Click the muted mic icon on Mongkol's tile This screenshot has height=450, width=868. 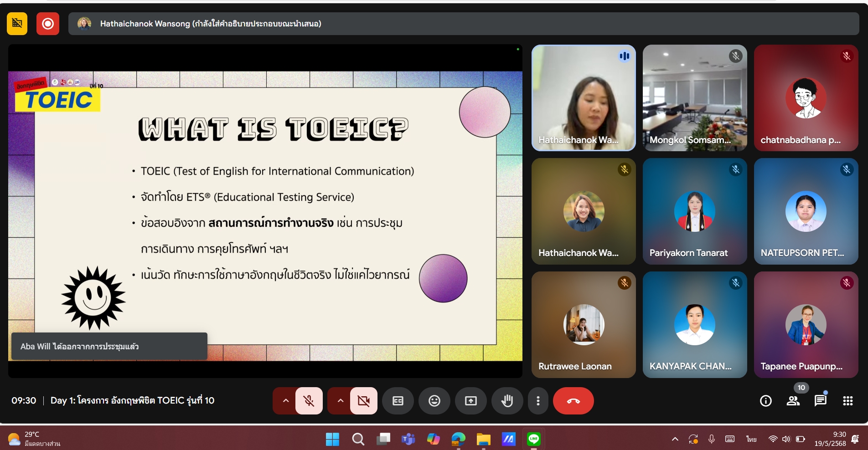[735, 56]
